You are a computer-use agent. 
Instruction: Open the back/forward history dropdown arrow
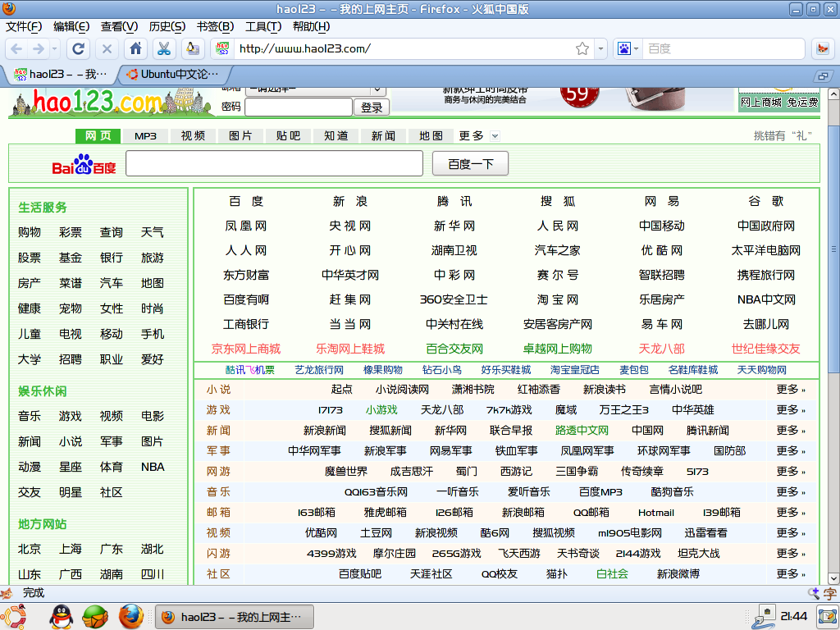click(x=54, y=48)
